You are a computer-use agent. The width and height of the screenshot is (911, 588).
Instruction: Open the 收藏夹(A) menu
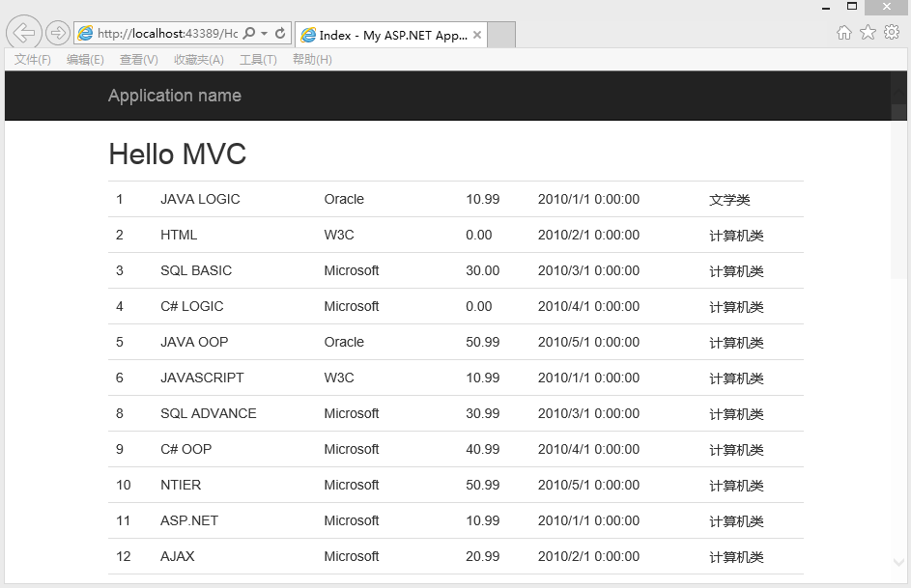tap(199, 60)
